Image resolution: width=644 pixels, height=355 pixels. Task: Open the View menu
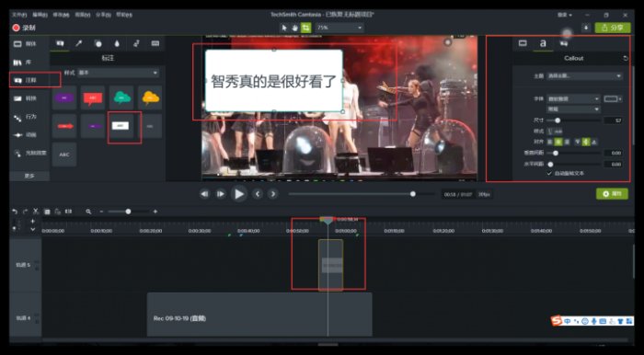pyautogui.click(x=82, y=15)
